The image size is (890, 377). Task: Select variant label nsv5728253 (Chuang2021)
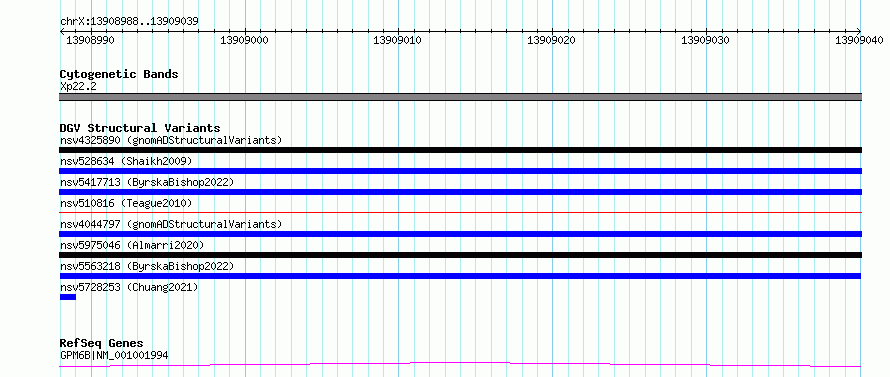coord(129,287)
